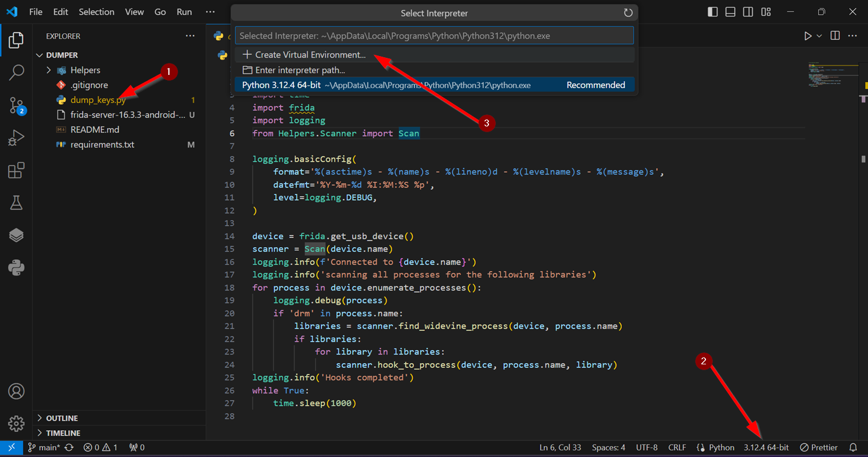The height and width of the screenshot is (457, 868).
Task: Toggle the bottom panel
Action: point(730,11)
